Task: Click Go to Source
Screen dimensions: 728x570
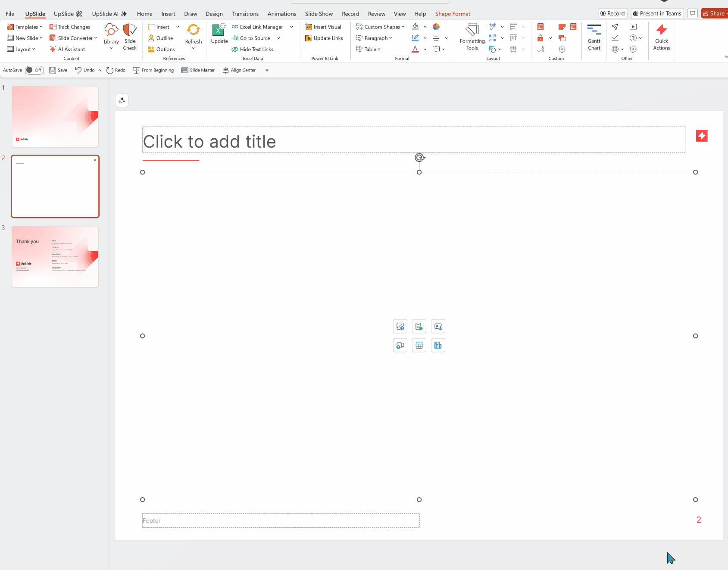Action: point(251,38)
